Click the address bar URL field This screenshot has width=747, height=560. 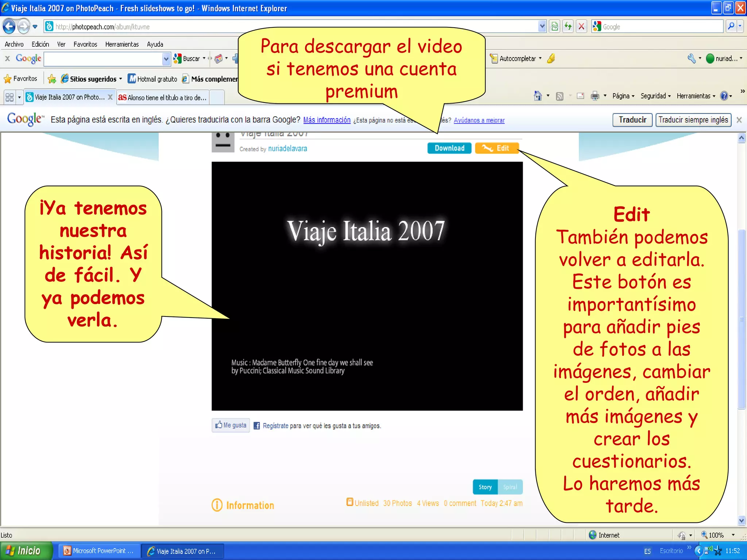coord(291,27)
